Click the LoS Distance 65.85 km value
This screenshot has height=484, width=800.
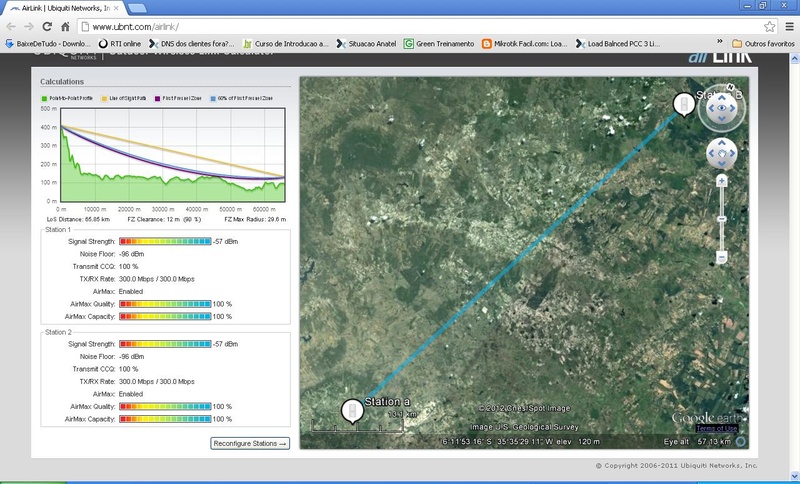coord(78,220)
